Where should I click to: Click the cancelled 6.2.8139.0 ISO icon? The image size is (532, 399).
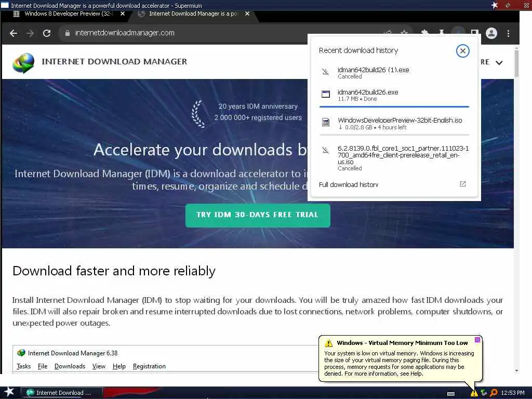pos(325,150)
